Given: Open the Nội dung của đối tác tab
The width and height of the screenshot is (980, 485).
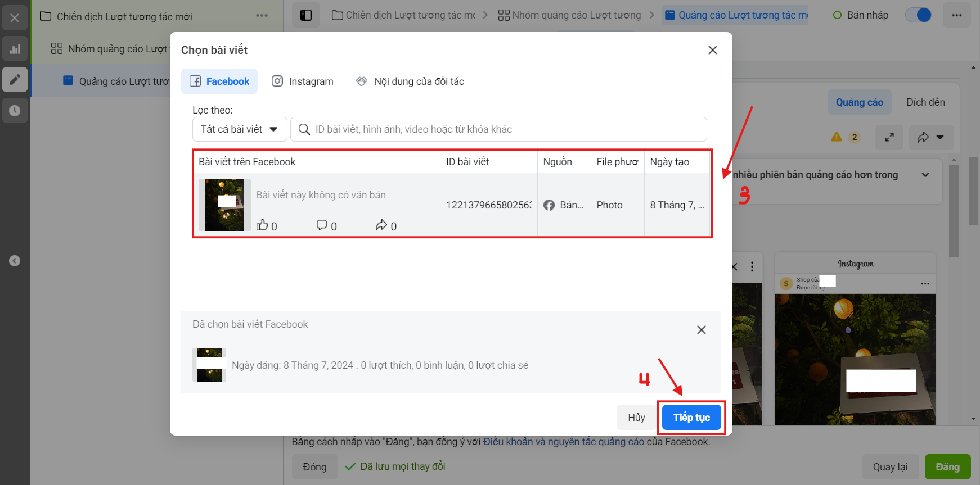Looking at the screenshot, I should pyautogui.click(x=410, y=81).
